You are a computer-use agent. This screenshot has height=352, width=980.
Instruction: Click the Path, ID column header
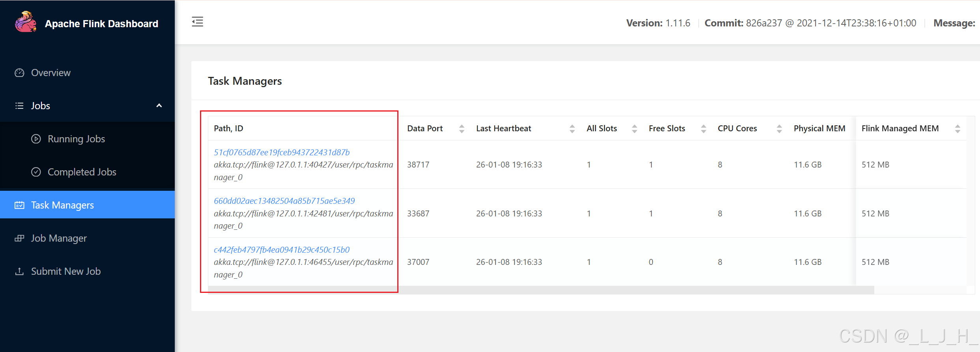tap(228, 129)
